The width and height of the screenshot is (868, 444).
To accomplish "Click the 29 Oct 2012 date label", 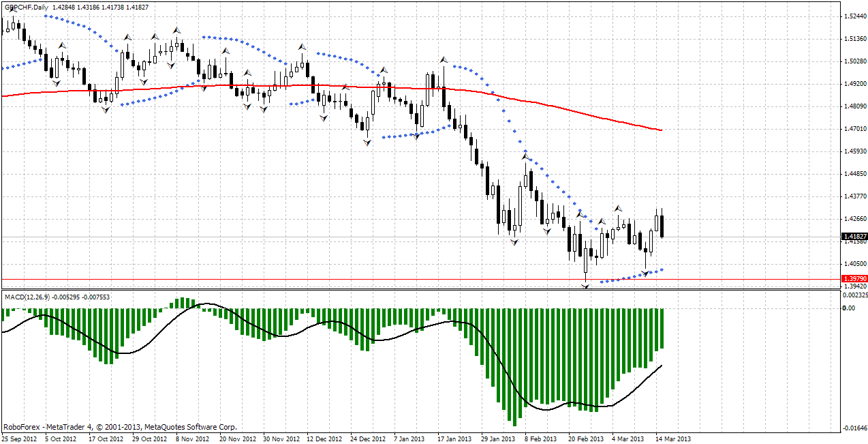I will pos(150,439).
